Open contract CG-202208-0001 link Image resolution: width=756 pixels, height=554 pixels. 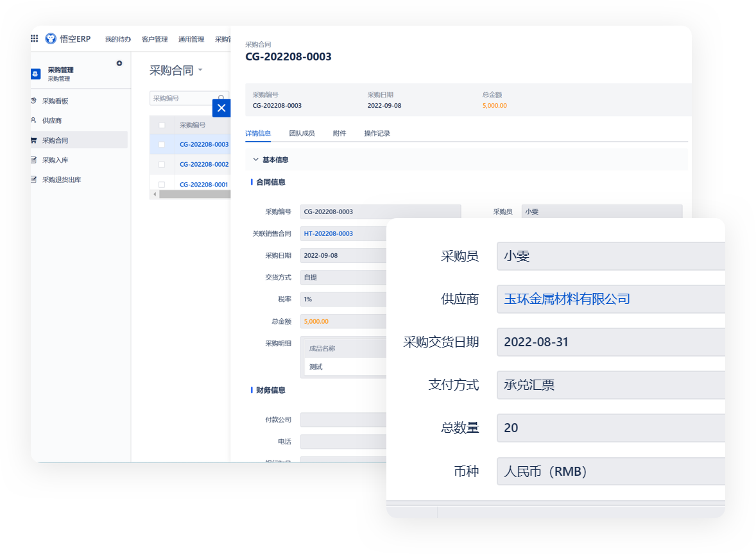pyautogui.click(x=203, y=185)
